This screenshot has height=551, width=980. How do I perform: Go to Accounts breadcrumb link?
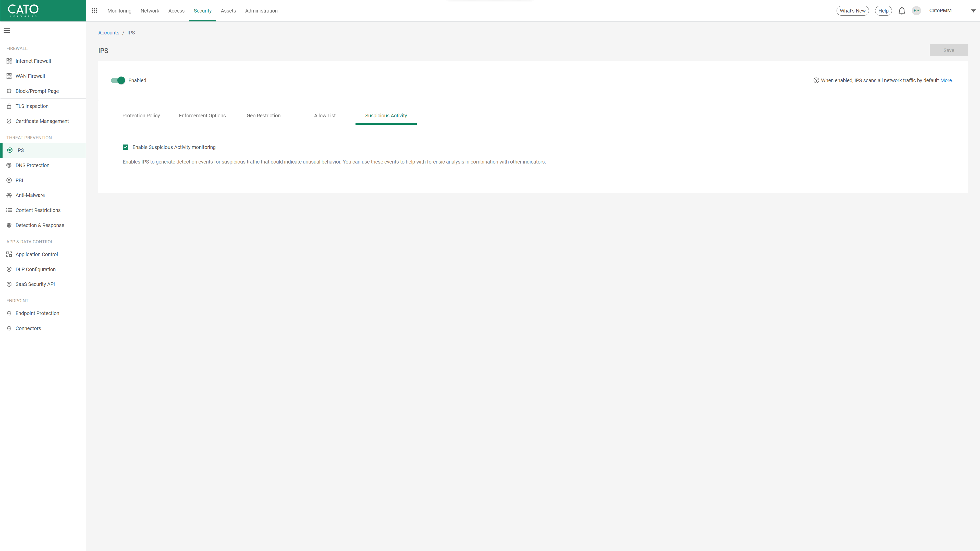(x=108, y=33)
